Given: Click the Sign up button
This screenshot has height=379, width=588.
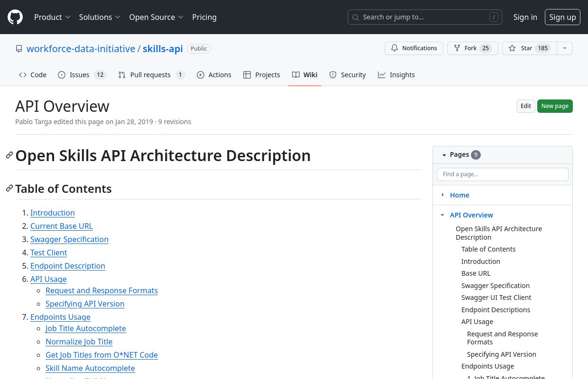Looking at the screenshot, I should 562,17.
